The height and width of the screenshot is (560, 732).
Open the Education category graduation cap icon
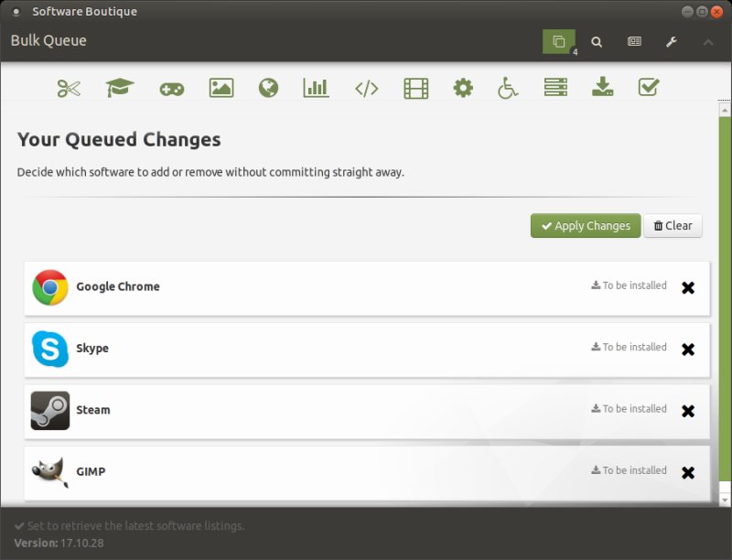click(x=120, y=88)
